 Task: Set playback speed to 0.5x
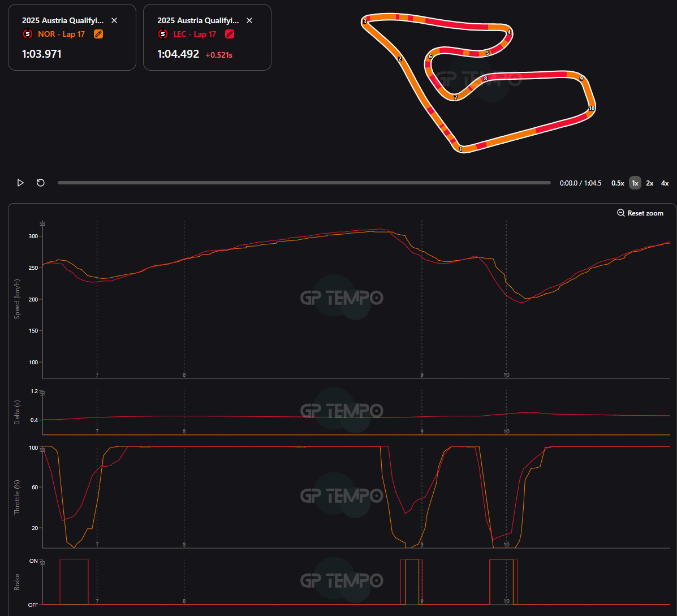[618, 183]
